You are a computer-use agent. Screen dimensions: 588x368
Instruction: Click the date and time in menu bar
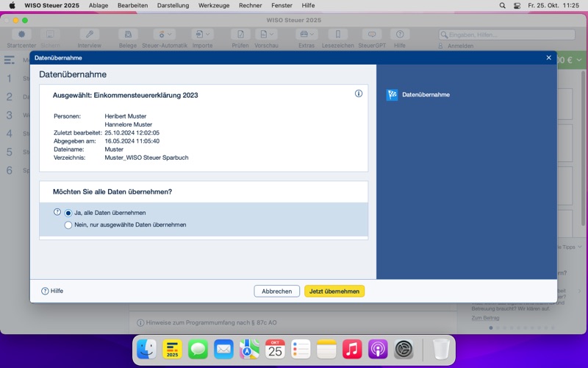[553, 6]
